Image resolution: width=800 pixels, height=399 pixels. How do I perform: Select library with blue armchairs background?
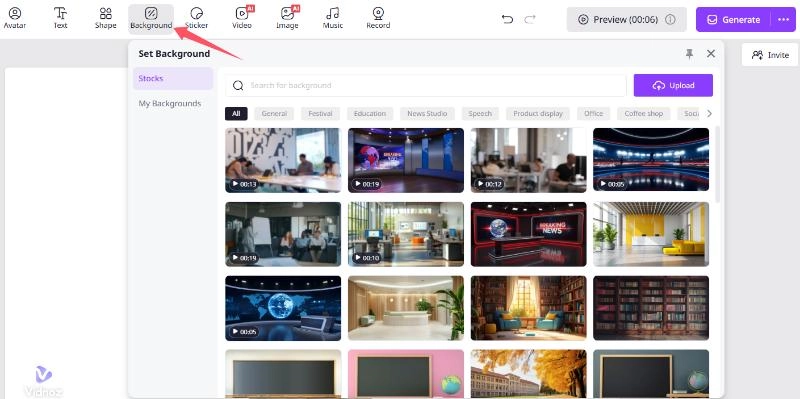529,308
